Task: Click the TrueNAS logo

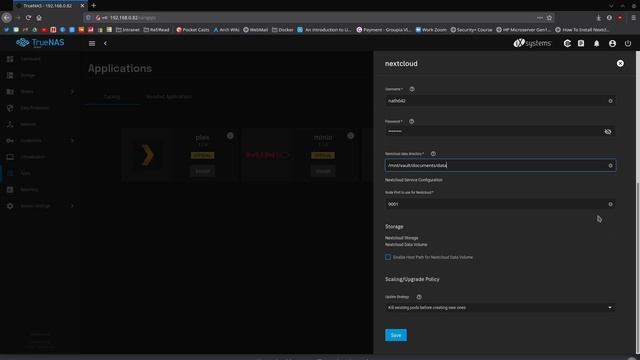Action: point(40,42)
